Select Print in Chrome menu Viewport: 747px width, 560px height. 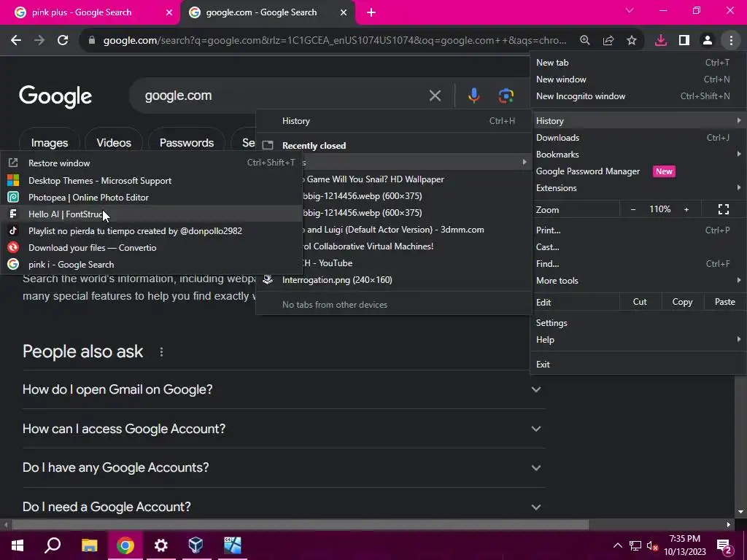pos(638,230)
